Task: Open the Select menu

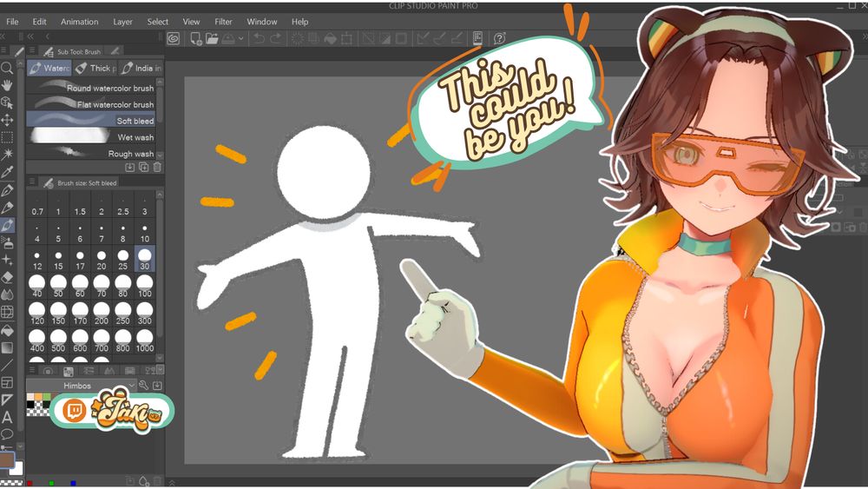Action: 157,22
